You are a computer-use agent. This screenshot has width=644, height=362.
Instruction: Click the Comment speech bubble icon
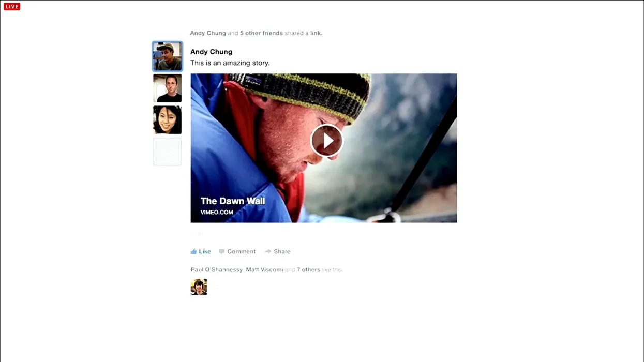point(222,252)
